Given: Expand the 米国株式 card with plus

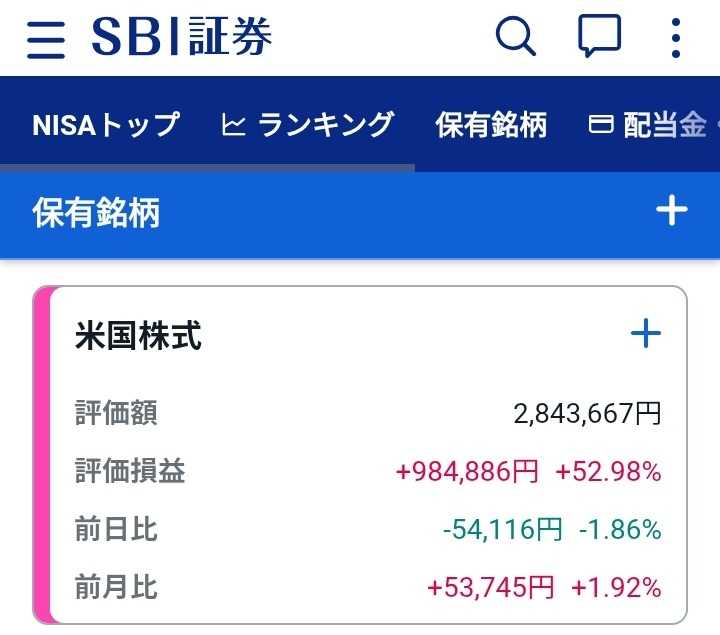Looking at the screenshot, I should pyautogui.click(x=646, y=334).
